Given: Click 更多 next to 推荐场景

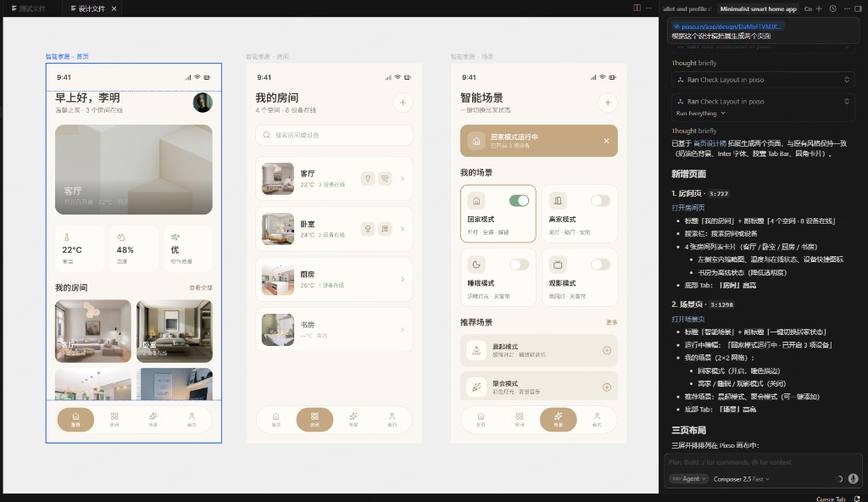Looking at the screenshot, I should [x=611, y=322].
